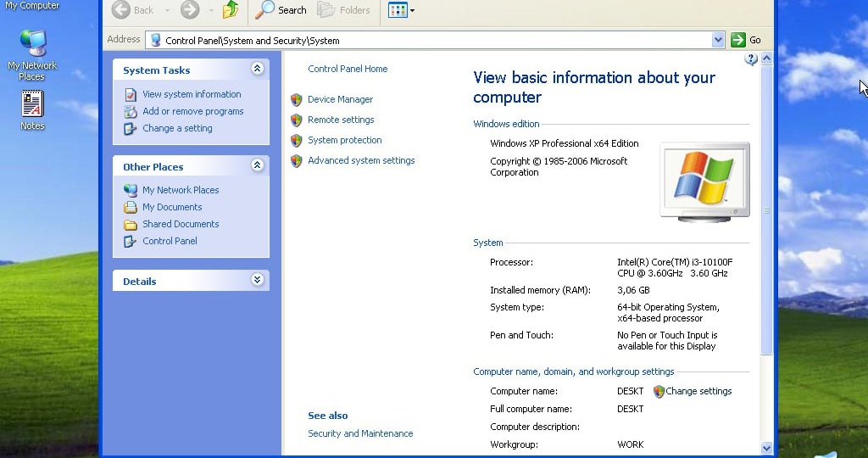Screen dimensions: 868x458
Task: Go up one folder level
Action: (x=231, y=9)
